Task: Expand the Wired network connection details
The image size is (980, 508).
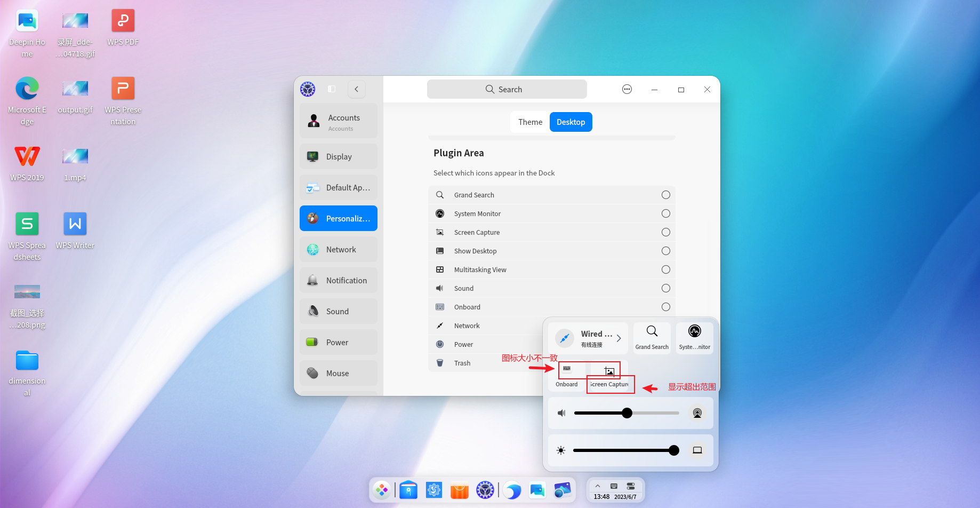Action: tap(618, 338)
